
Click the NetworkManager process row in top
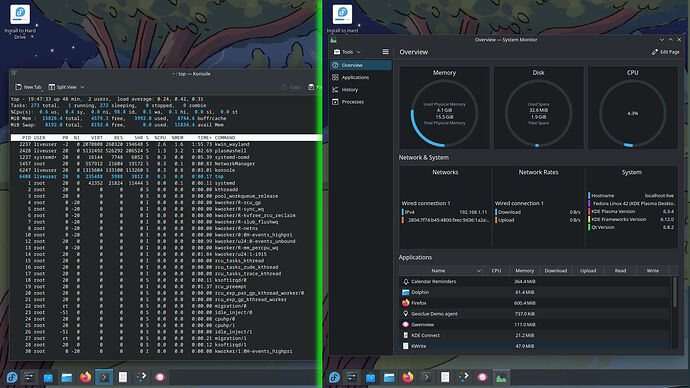(x=165, y=164)
